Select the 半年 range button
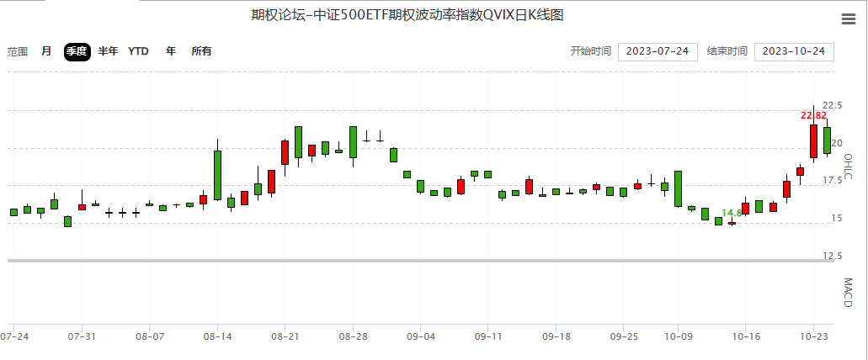 point(108,51)
